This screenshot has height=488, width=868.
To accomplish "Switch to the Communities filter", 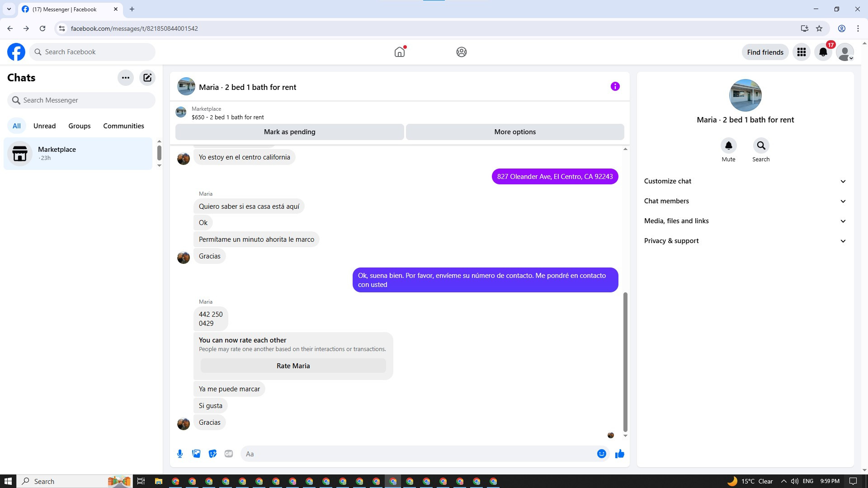I will click(123, 126).
